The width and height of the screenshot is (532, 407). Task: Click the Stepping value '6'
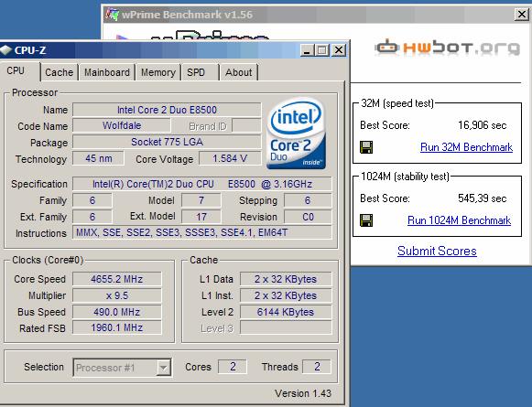(308, 200)
